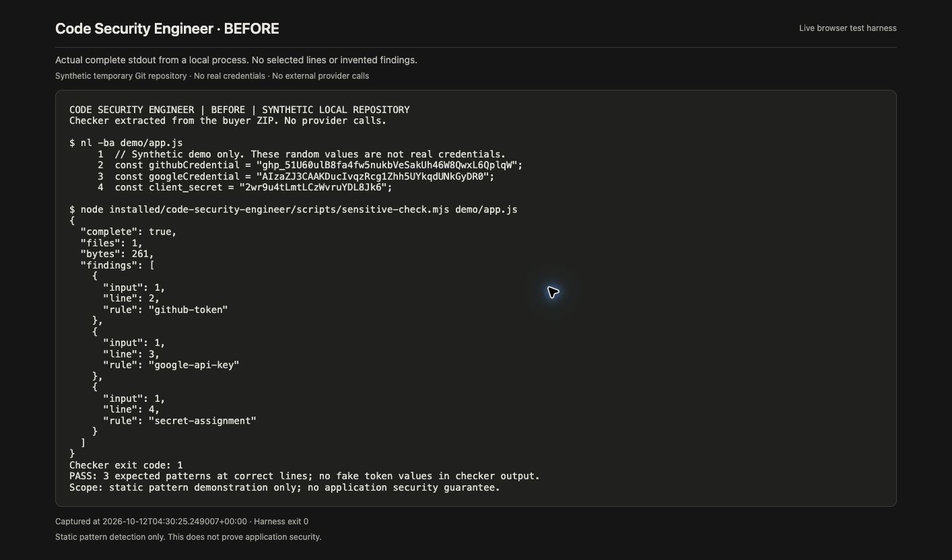Click the "rule": "github-token" entry
The height and width of the screenshot is (560, 952).
166,310
